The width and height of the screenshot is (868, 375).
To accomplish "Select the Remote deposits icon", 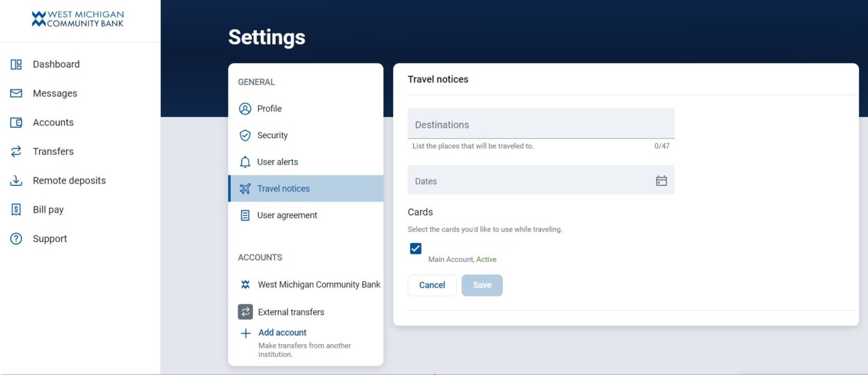I will coord(13,180).
